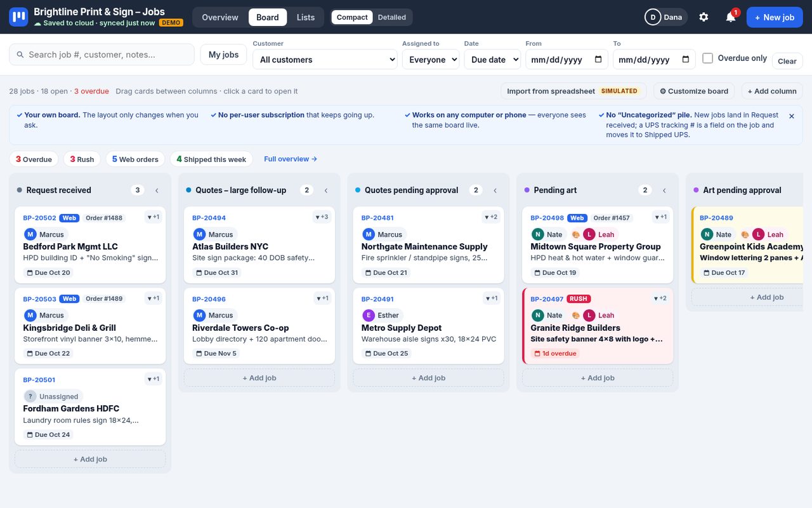Click Marcus's avatar on Atlas Builders NYC card

pos(199,234)
